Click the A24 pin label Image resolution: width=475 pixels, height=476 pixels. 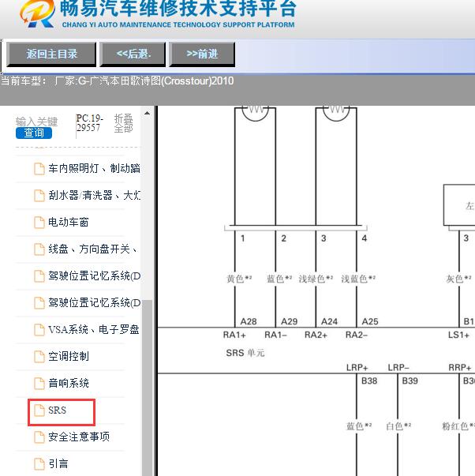coord(329,321)
